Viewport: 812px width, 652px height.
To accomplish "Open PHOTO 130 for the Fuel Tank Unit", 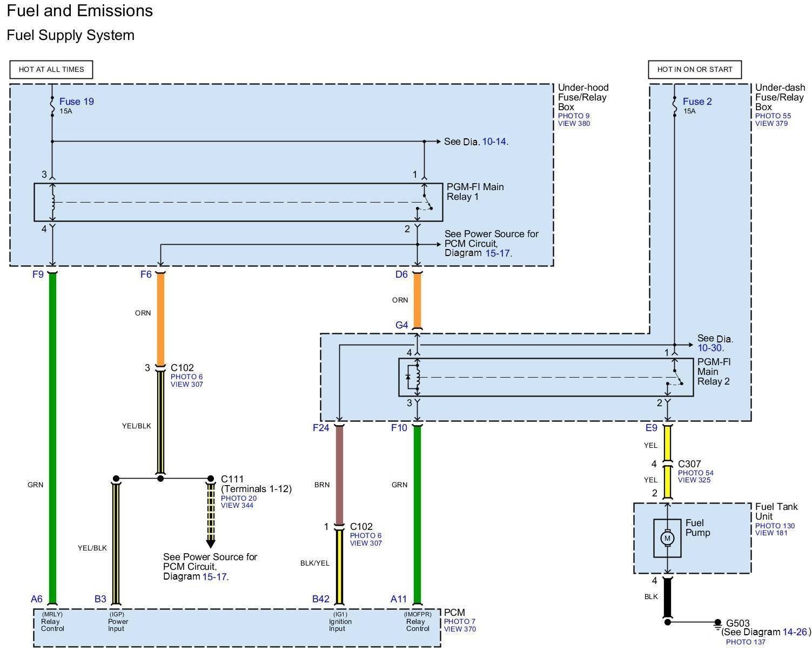I will point(775,526).
